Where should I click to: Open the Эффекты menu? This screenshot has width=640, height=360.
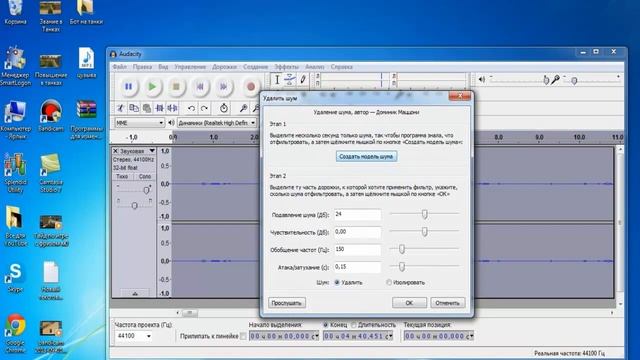click(286, 67)
